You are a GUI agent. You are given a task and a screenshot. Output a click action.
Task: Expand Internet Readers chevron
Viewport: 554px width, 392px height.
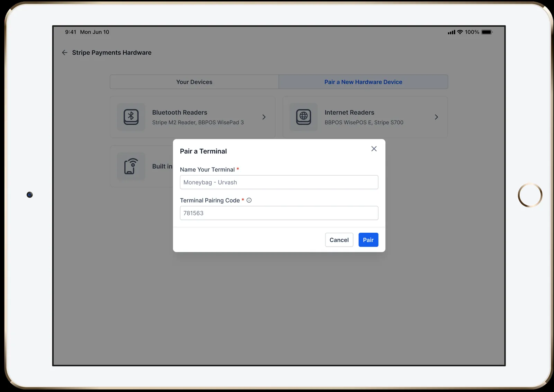[436, 117]
